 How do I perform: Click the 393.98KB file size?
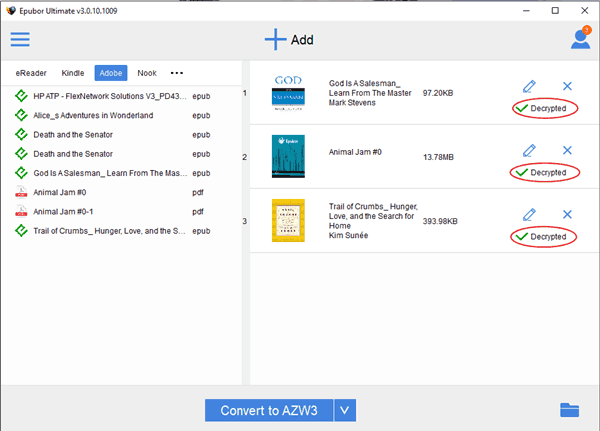point(440,221)
